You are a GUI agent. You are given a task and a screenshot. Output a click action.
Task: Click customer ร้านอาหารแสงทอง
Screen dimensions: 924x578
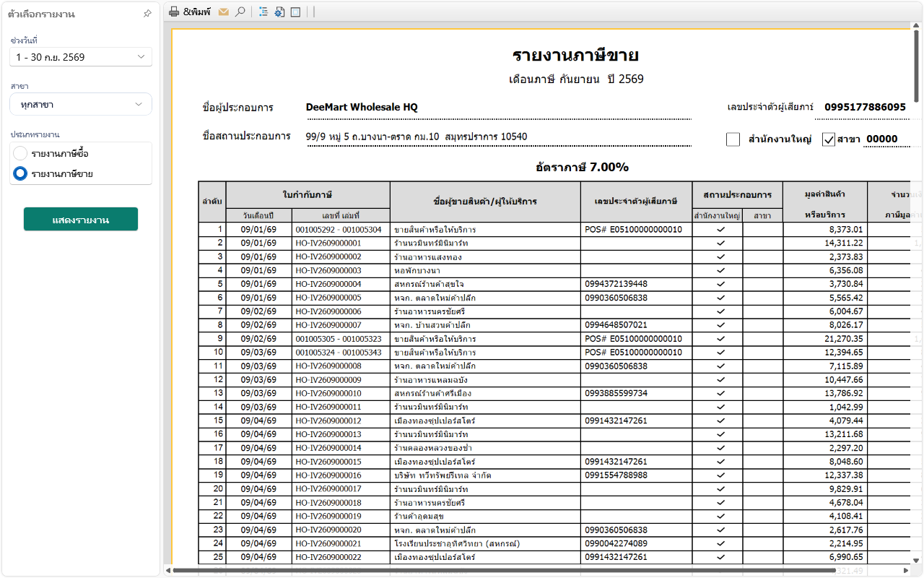click(427, 257)
